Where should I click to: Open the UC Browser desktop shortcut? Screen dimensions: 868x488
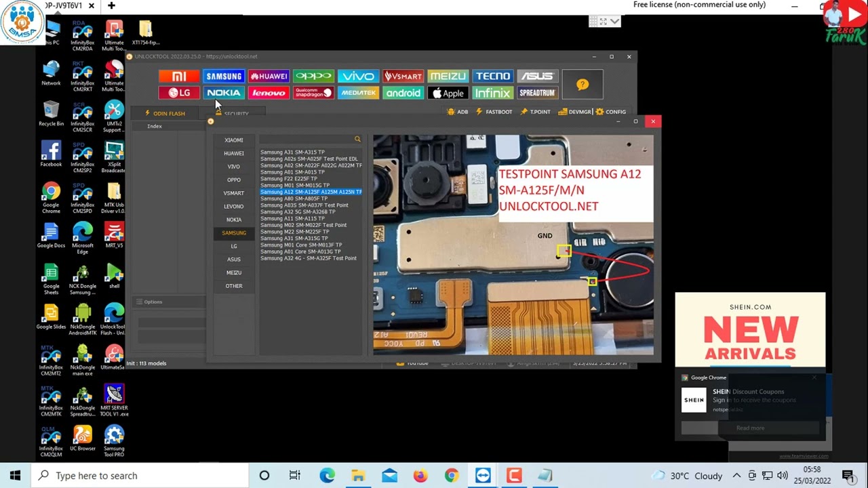(83, 439)
